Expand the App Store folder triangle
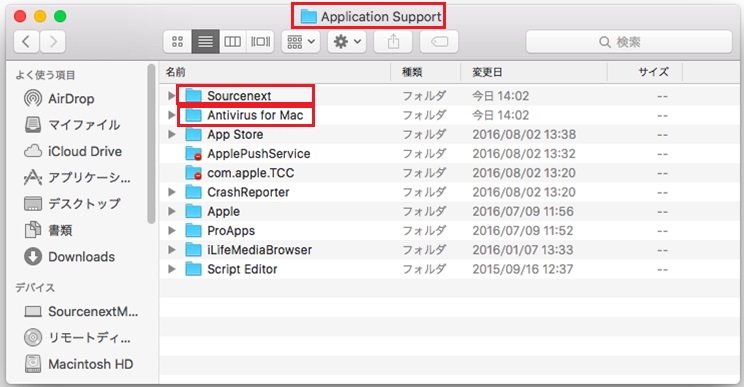The width and height of the screenshot is (744, 387). [x=171, y=135]
